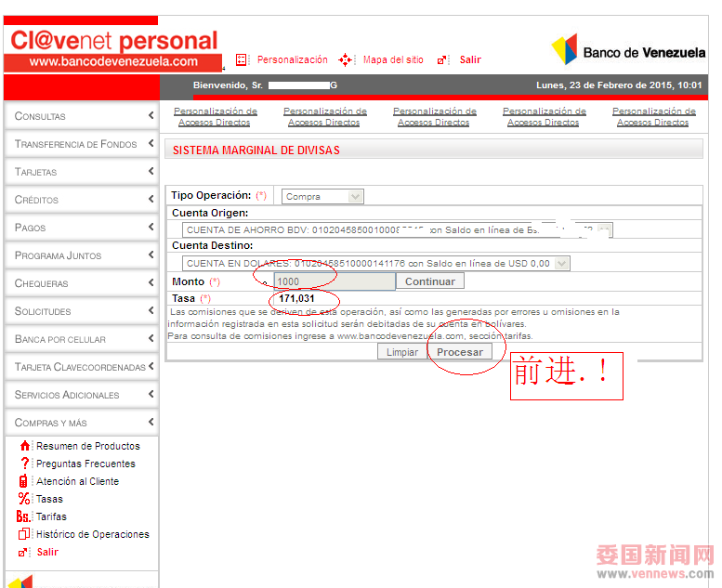Open Preguntas Frecuentes link
This screenshot has height=588, width=722.
click(x=85, y=464)
